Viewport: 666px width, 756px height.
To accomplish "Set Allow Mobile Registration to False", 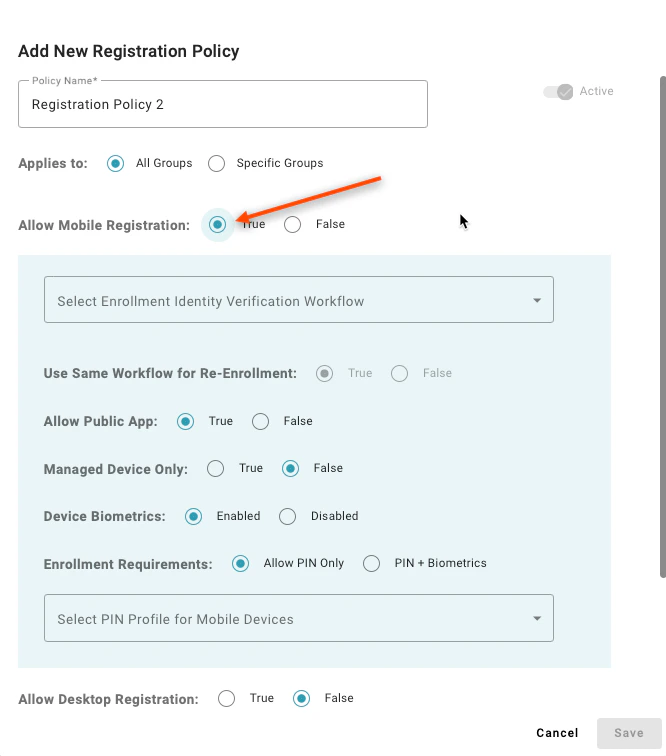I will [x=292, y=225].
